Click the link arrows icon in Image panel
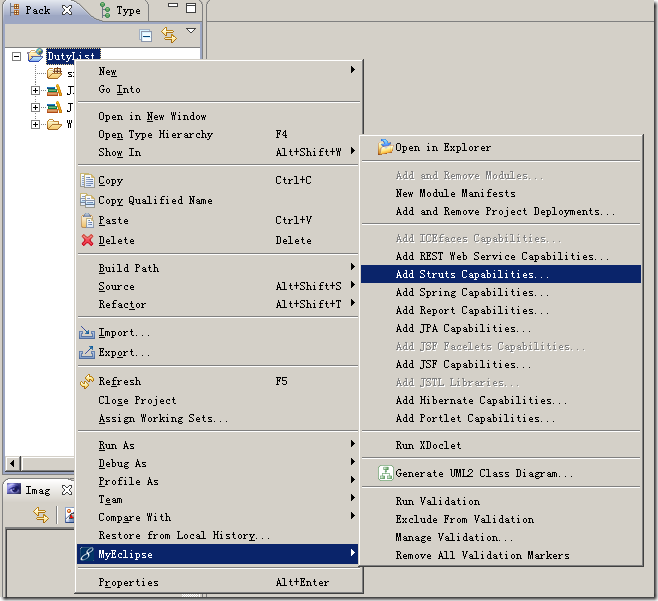Viewport: 658px width, 601px height. pos(41,515)
